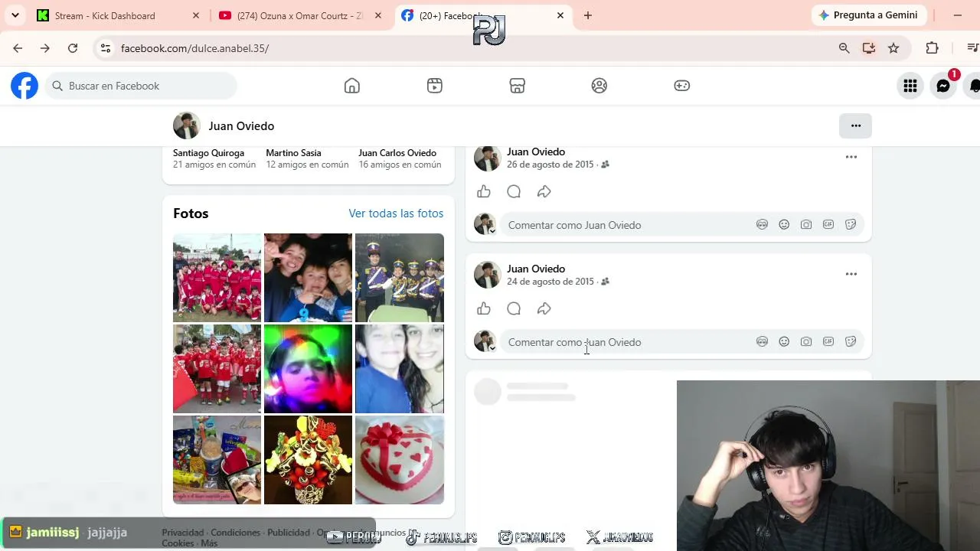Add a GIF in the first comment box
Image resolution: width=980 pixels, height=551 pixels.
point(828,224)
